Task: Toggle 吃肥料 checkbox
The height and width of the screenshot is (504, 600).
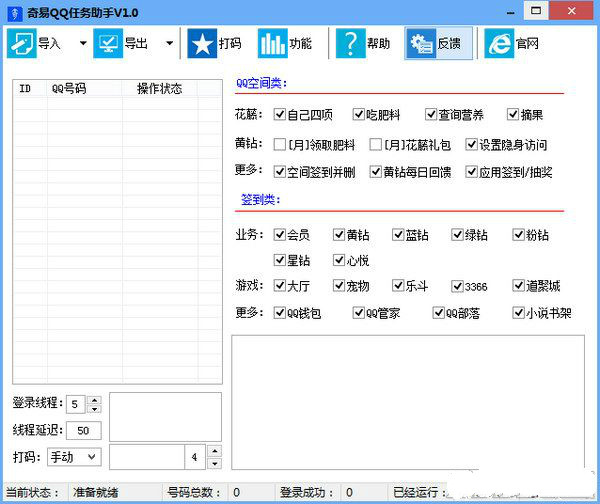Action: [359, 114]
